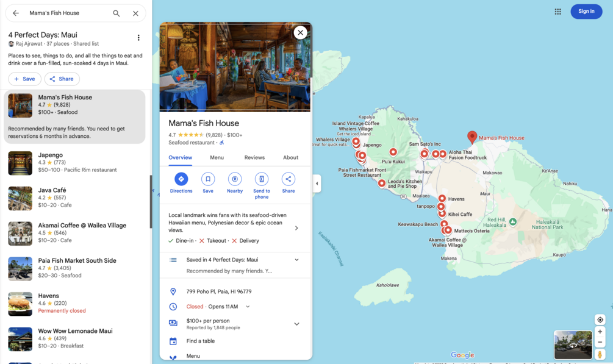This screenshot has width=613, height=364.
Task: Expand the $100+ per person price details
Action: pos(296,324)
